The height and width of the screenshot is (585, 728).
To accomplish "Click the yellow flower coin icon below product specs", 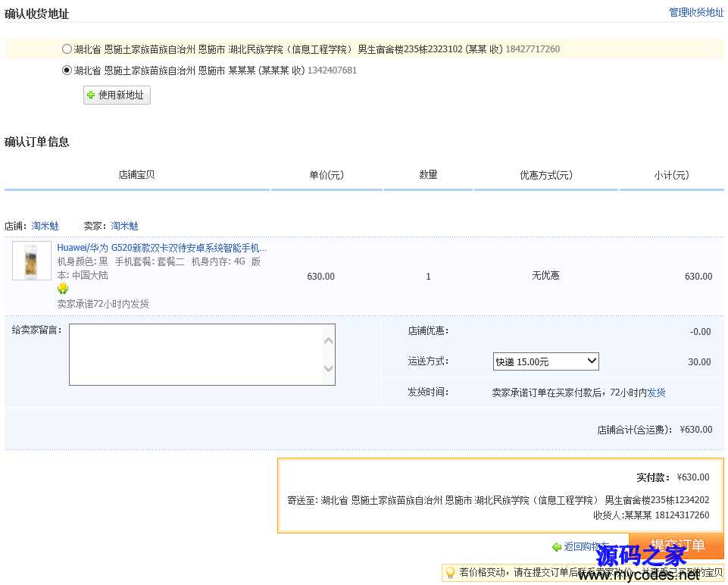I will tap(63, 289).
